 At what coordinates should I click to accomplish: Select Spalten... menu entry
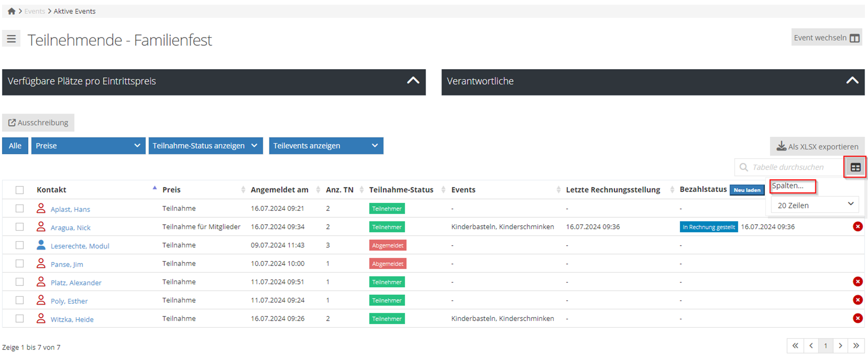792,186
